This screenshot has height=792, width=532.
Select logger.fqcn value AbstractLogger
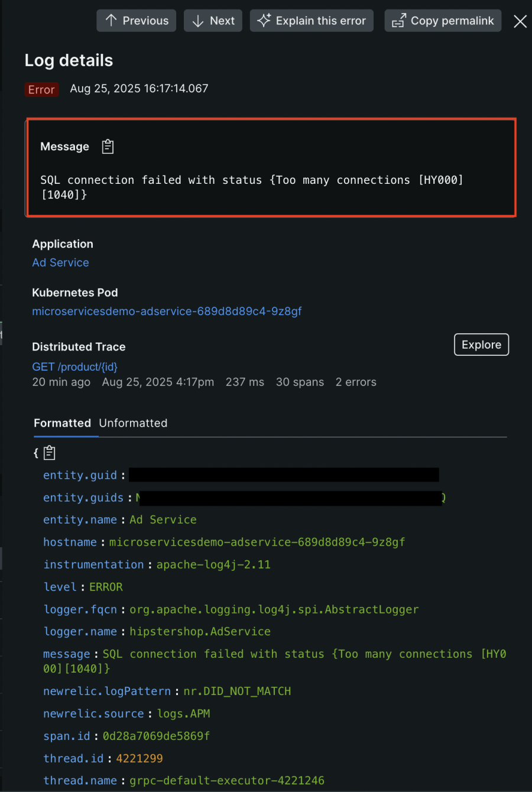(x=274, y=609)
